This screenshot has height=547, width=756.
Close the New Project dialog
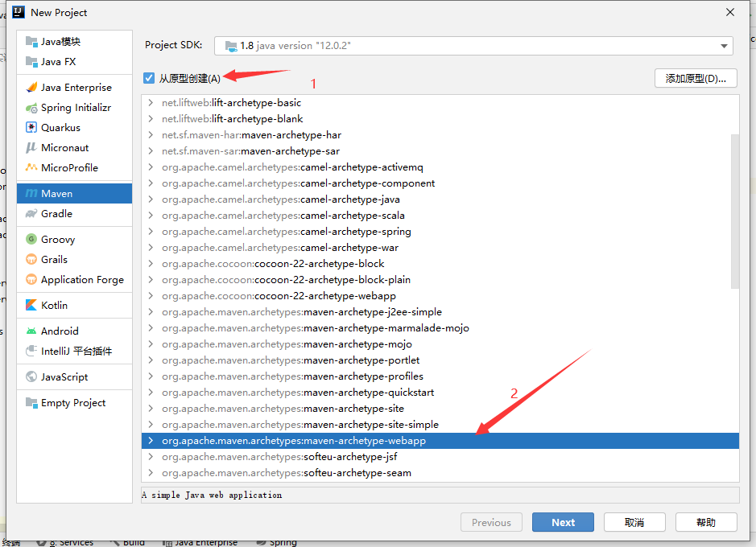click(730, 12)
